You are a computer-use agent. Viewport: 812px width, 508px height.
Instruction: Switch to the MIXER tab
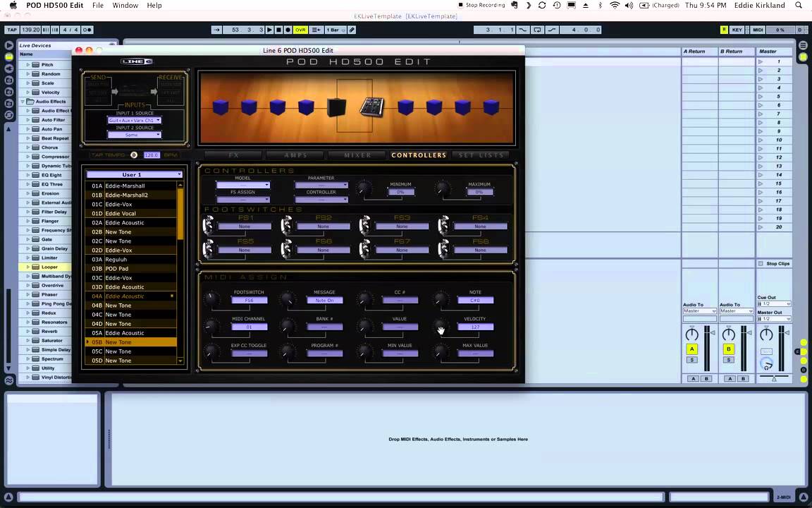(357, 155)
